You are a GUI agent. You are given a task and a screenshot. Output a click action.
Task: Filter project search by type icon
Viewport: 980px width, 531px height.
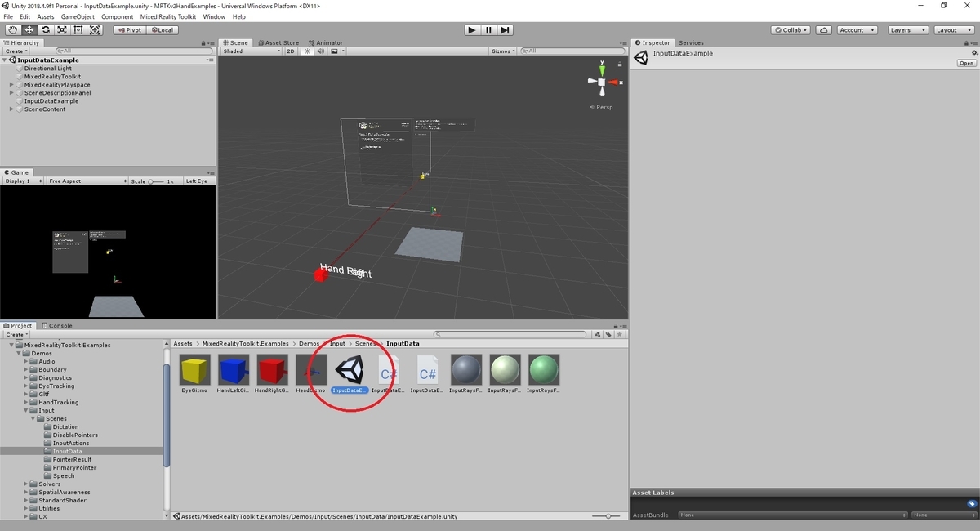click(598, 334)
